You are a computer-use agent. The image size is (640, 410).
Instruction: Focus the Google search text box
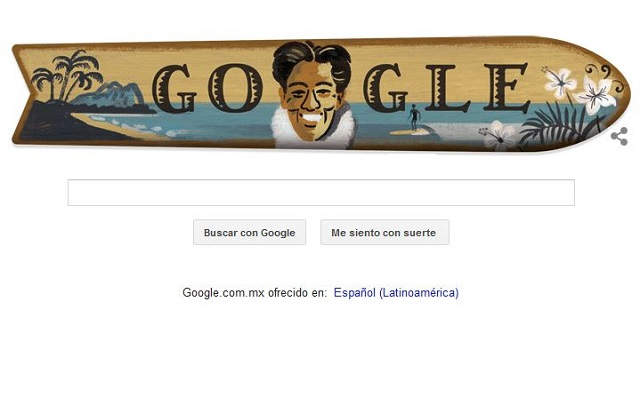(321, 192)
